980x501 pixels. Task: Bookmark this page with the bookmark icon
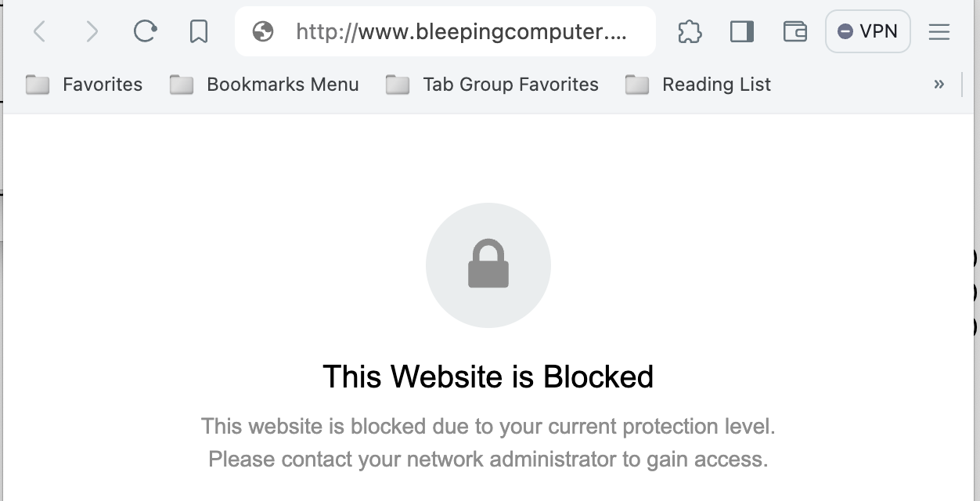point(199,32)
